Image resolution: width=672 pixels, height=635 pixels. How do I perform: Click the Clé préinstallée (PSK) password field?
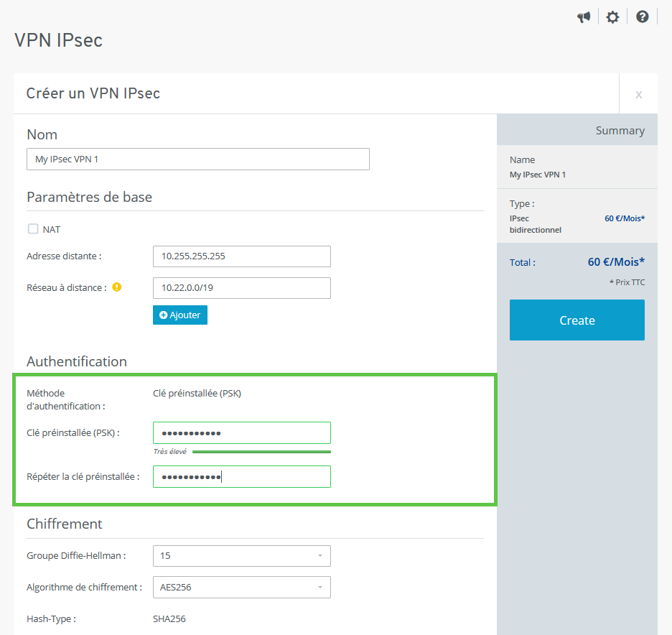241,433
